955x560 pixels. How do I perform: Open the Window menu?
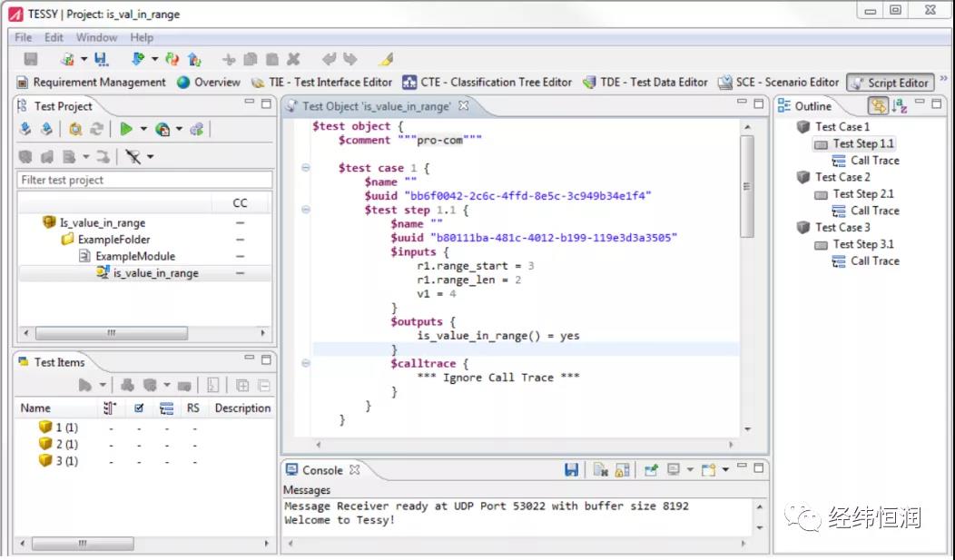pyautogui.click(x=96, y=38)
